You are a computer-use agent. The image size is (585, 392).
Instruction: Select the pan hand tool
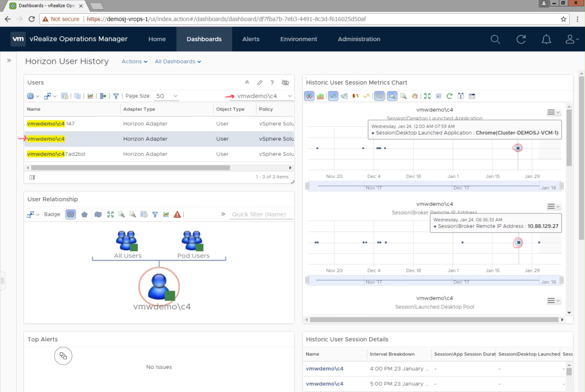(415, 96)
